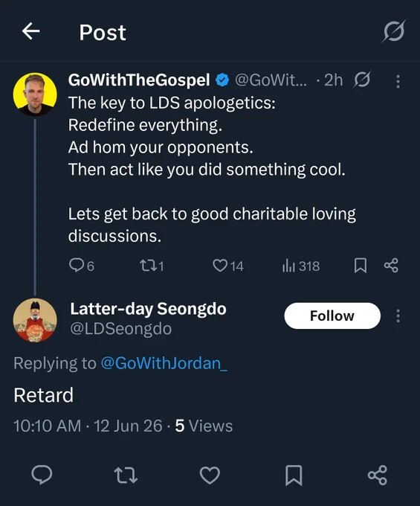
Task: Open more options for Latter-day Seongdo reply
Action: coord(398,316)
